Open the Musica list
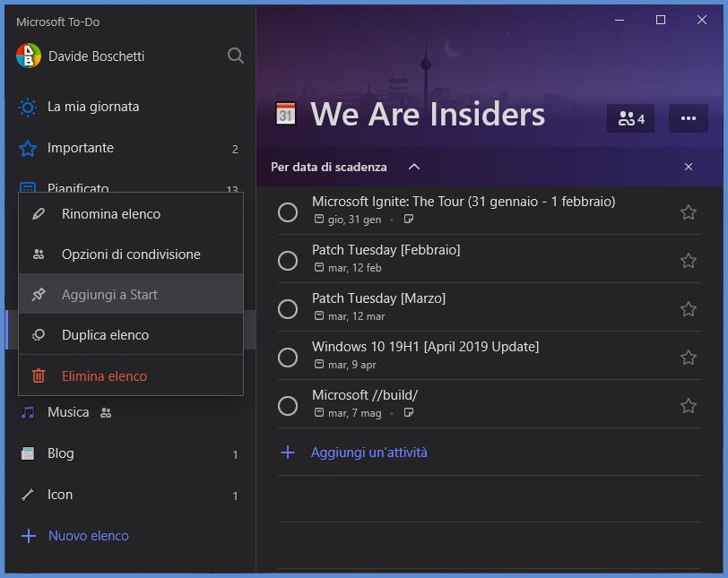Image resolution: width=728 pixels, height=578 pixels. click(130, 412)
